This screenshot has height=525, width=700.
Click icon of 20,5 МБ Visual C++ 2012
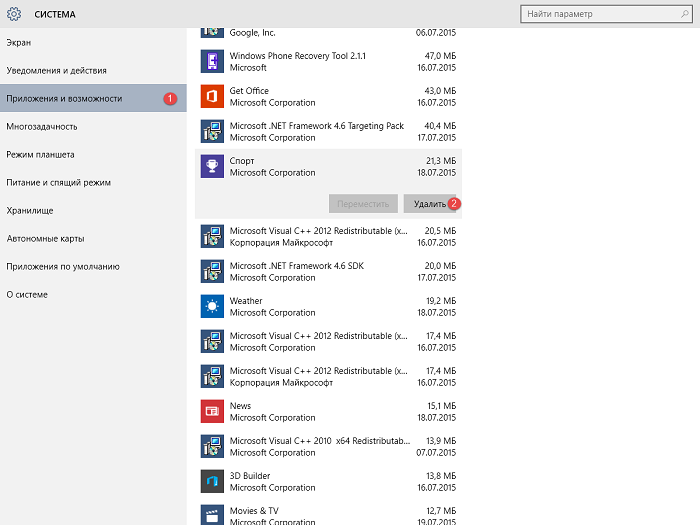[212, 236]
